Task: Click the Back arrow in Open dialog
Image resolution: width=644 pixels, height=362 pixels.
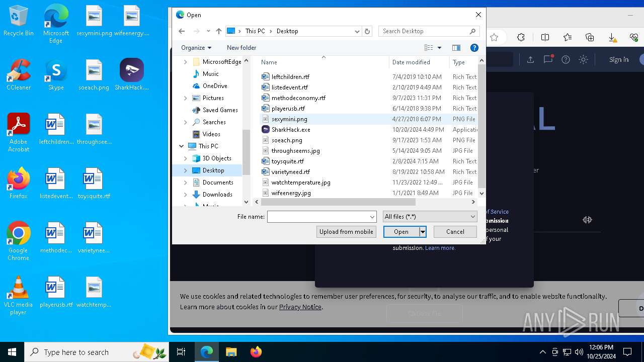Action: (182, 31)
